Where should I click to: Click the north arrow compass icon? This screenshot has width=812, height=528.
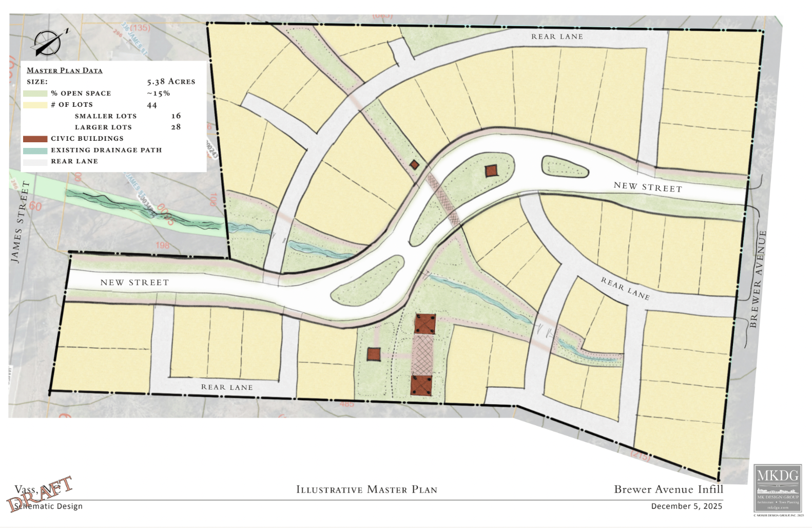49,43
